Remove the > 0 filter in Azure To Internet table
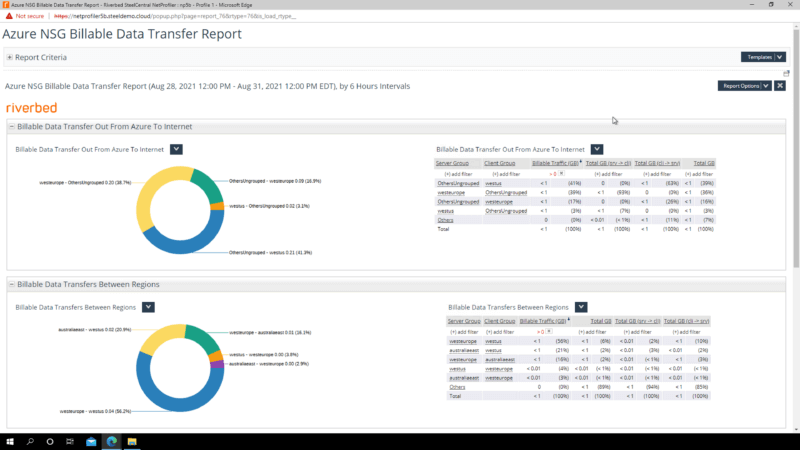The height and width of the screenshot is (450, 800). pyautogui.click(x=562, y=173)
